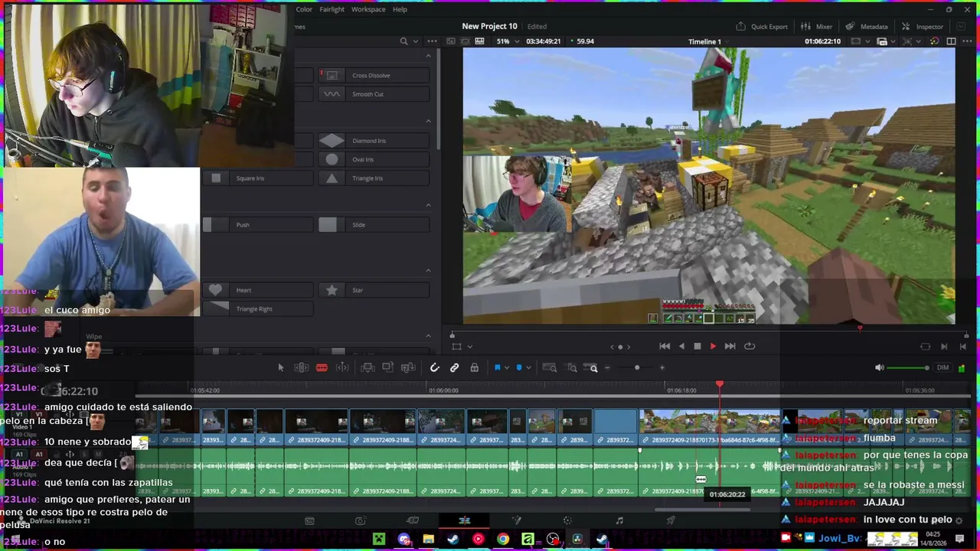Play in reverse in the viewer

[x=681, y=346]
